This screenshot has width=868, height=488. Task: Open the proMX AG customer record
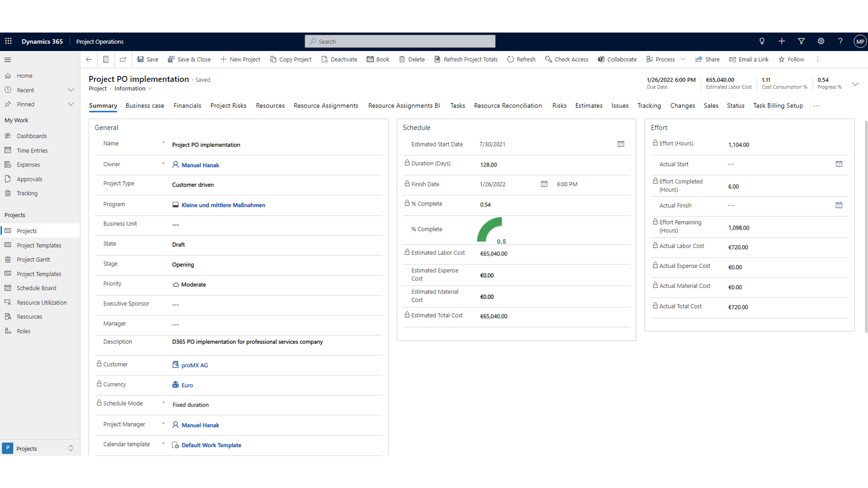pyautogui.click(x=194, y=365)
